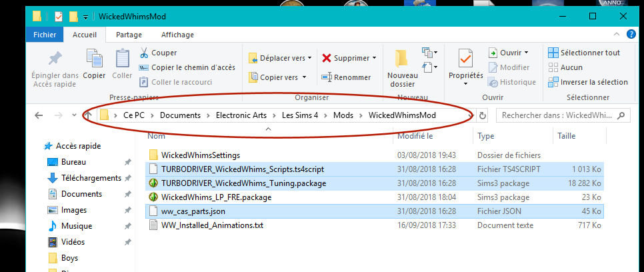Expand the Supprimer dropdown arrow

pyautogui.click(x=374, y=58)
